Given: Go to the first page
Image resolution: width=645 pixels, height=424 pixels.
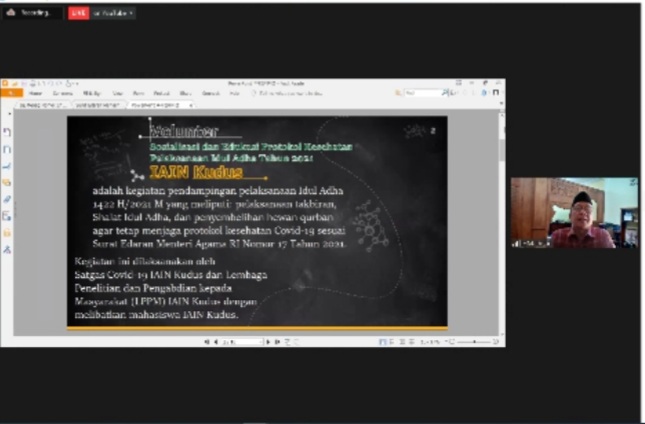Looking at the screenshot, I should pyautogui.click(x=207, y=342).
